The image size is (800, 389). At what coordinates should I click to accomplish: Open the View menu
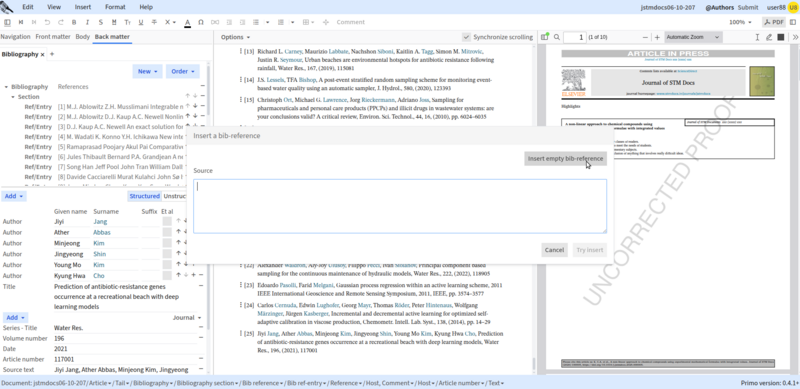point(54,7)
